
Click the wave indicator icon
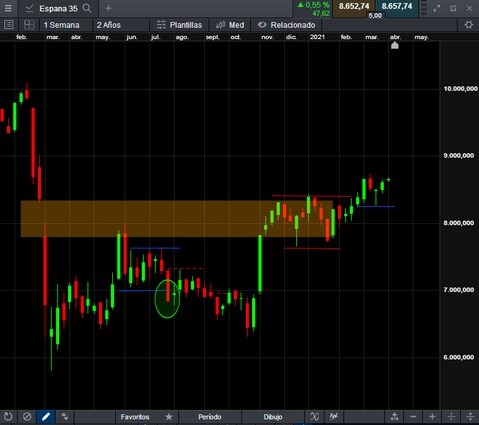tap(314, 417)
